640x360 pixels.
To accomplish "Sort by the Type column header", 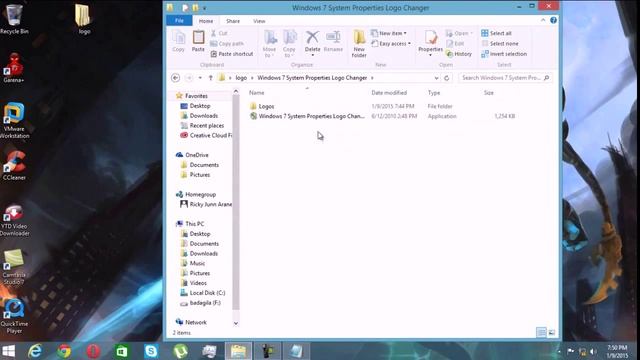I will click(x=434, y=93).
